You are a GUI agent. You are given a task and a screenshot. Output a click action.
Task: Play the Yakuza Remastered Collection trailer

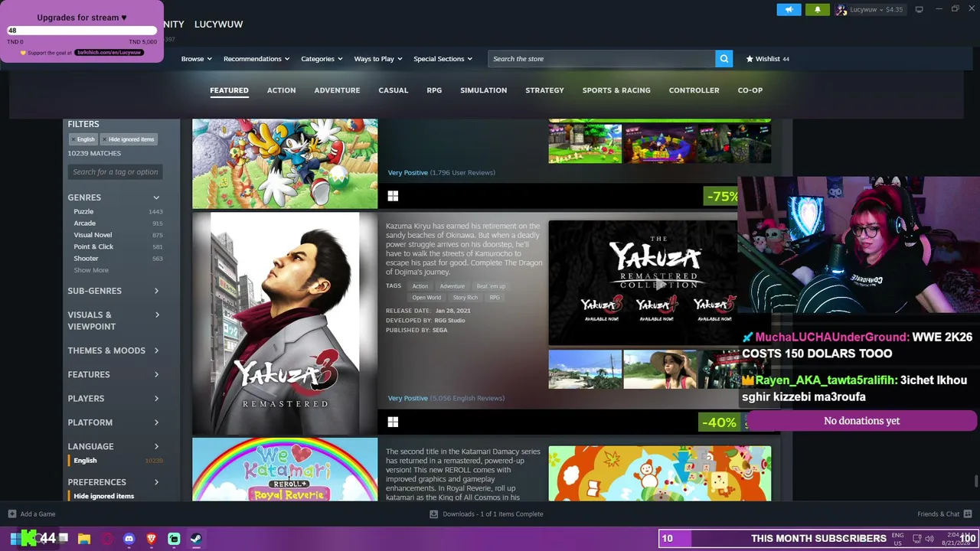(x=659, y=283)
